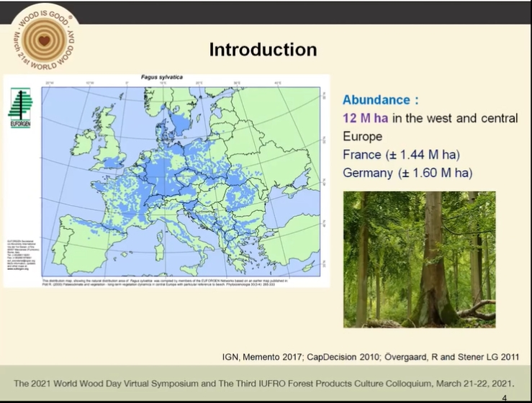
Task: Click the 'IGN, Memento 2017' citation line
Action: (x=371, y=357)
